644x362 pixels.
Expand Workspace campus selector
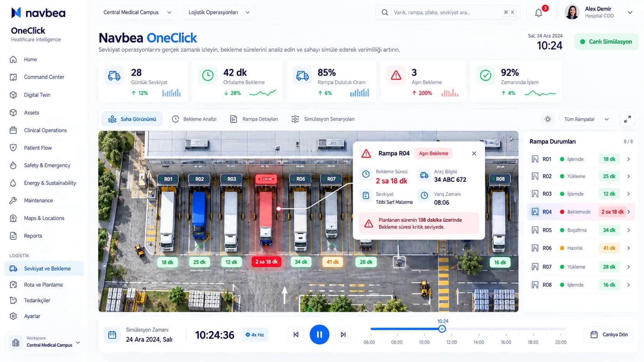click(x=78, y=342)
